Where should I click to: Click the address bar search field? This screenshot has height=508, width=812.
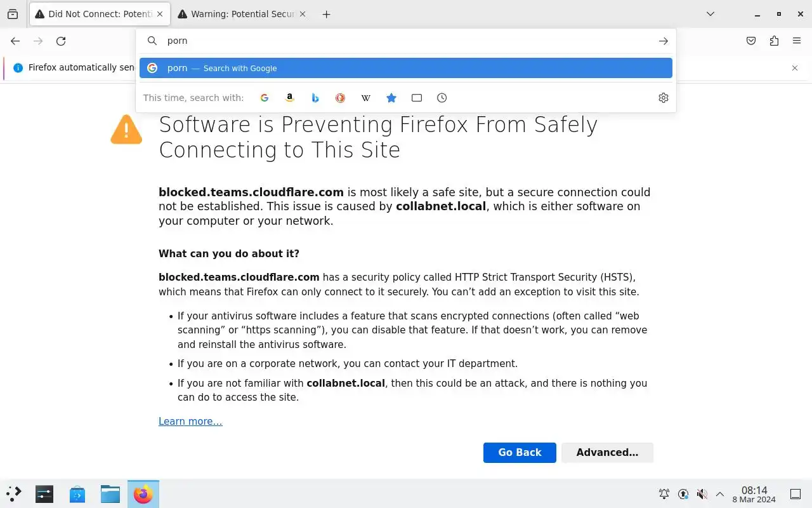click(406, 41)
